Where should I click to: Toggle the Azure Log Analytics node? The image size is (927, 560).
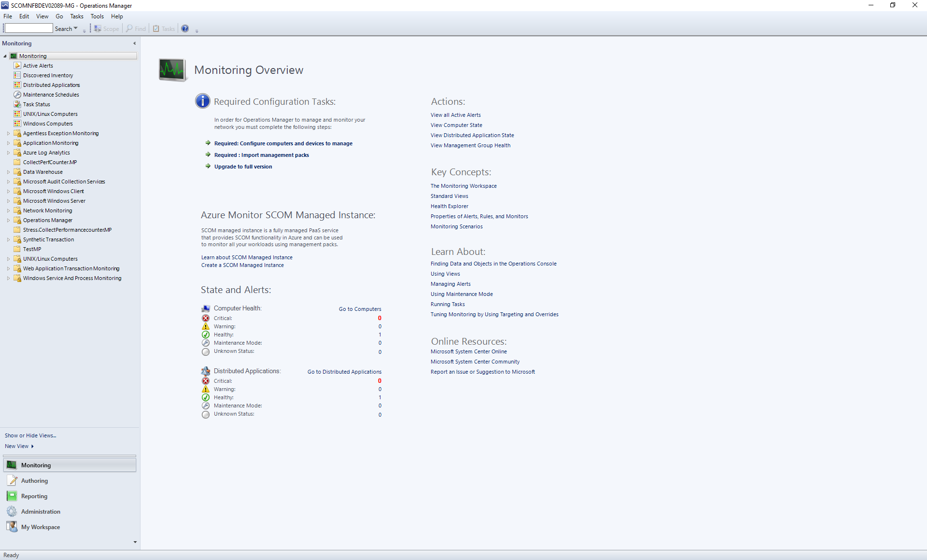point(7,152)
